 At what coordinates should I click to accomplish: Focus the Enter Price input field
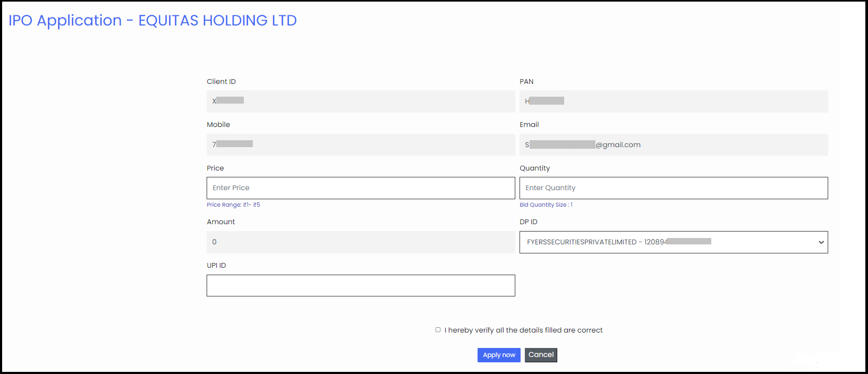click(361, 188)
